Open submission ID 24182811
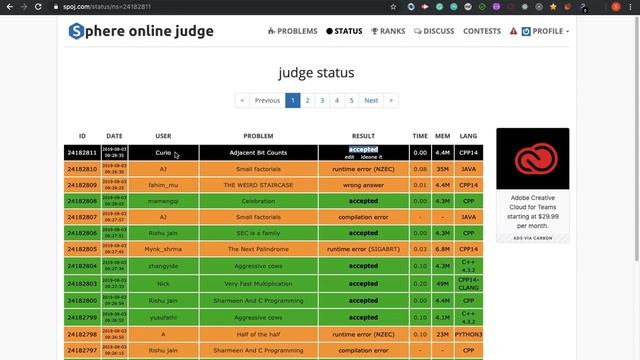Image resolution: width=640 pixels, height=360 pixels. tap(82, 153)
